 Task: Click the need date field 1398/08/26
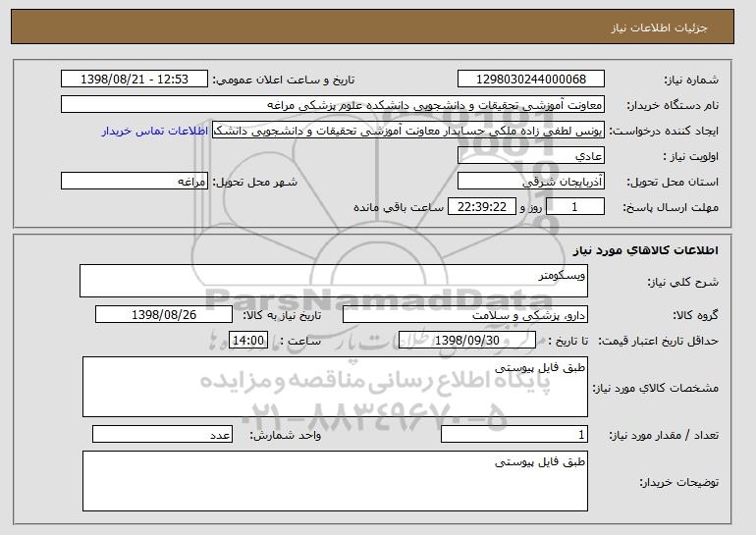(x=164, y=315)
